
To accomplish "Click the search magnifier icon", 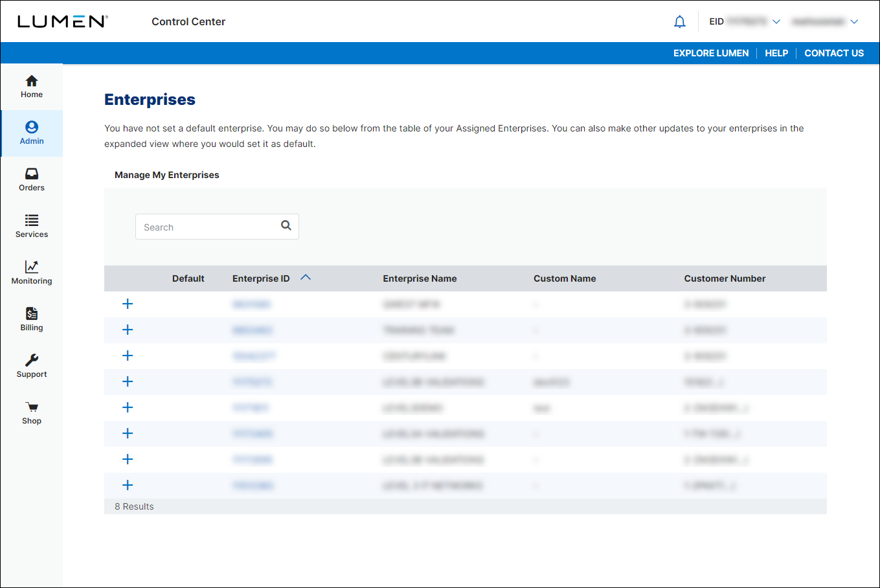I will (286, 226).
